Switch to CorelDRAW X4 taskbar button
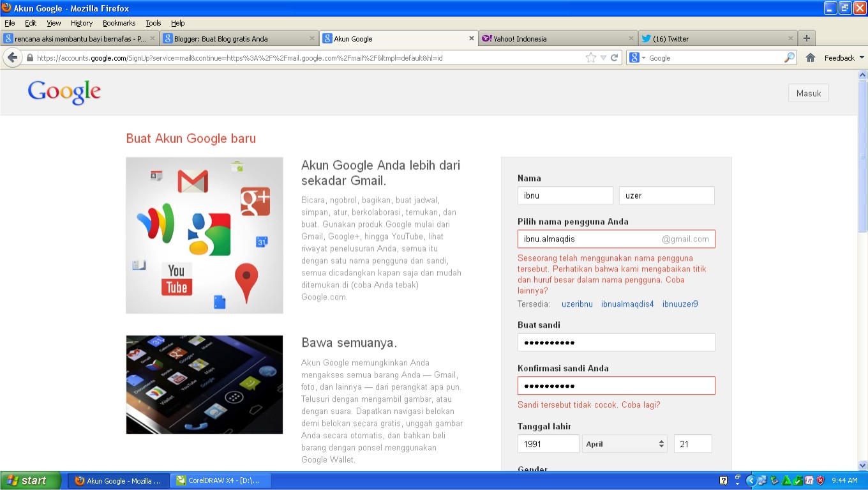 pos(220,480)
